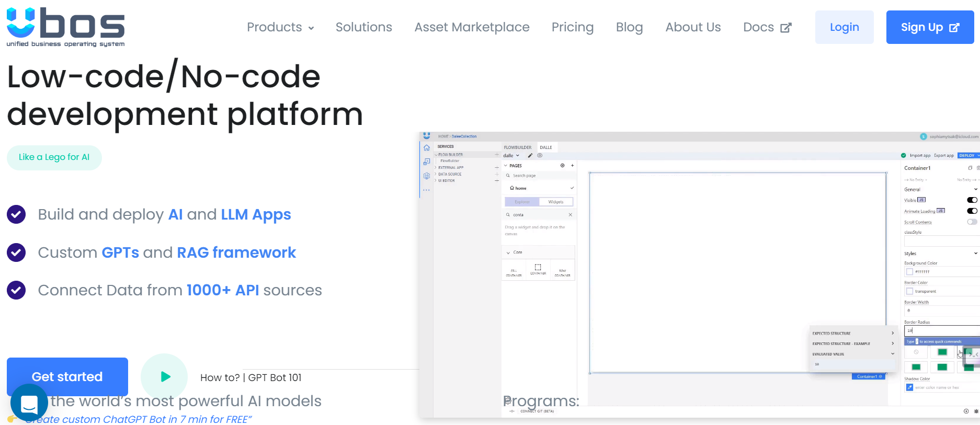Click the plus icon next to FLOW BUILDER
980x425 pixels.
click(x=497, y=155)
